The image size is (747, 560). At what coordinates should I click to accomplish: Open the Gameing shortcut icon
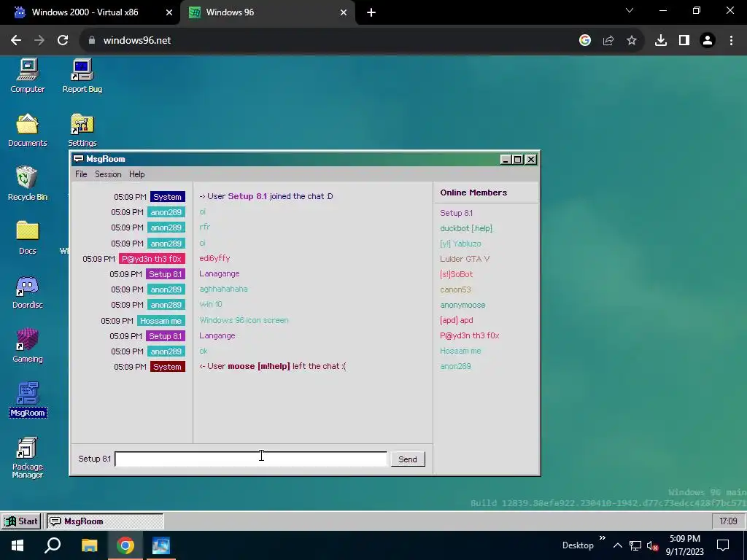tap(27, 346)
